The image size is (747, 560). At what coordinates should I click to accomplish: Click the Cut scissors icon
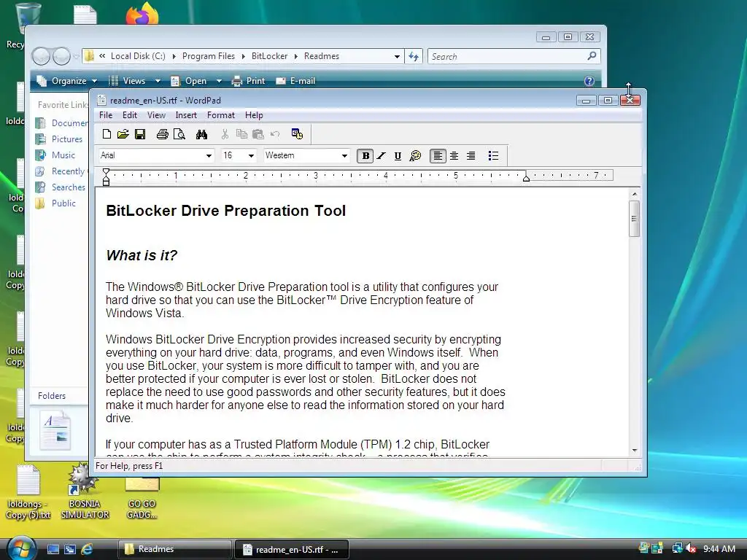pos(225,134)
